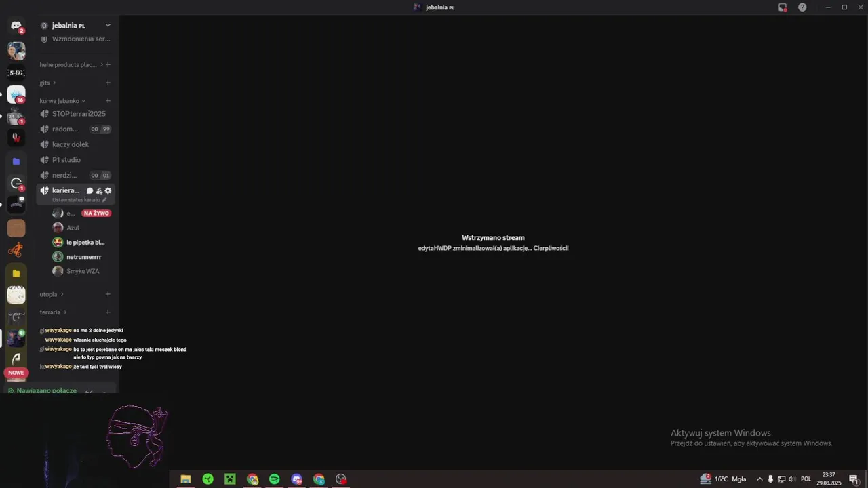Invite people to kariera voice channel
Screen dimensions: 868x488
click(99, 191)
